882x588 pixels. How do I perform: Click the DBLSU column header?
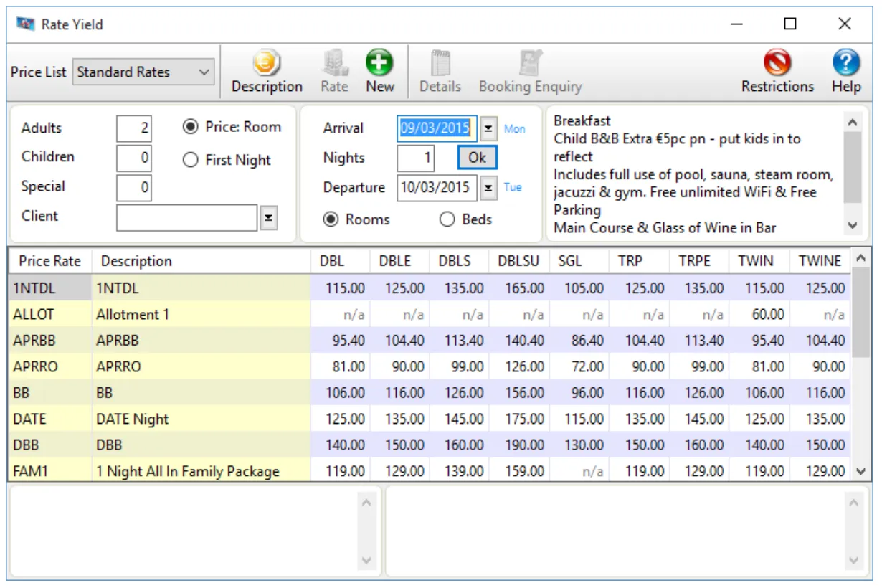[x=518, y=261]
